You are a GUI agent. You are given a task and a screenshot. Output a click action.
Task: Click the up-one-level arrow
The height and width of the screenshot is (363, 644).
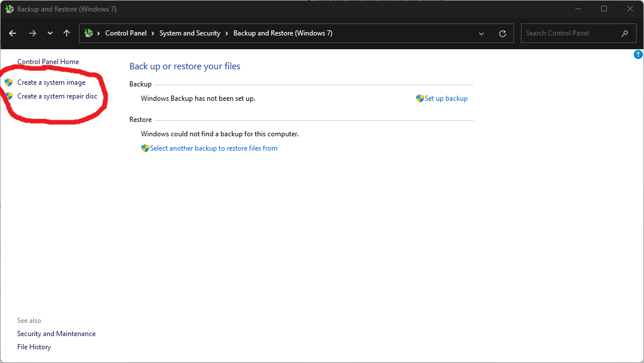66,33
